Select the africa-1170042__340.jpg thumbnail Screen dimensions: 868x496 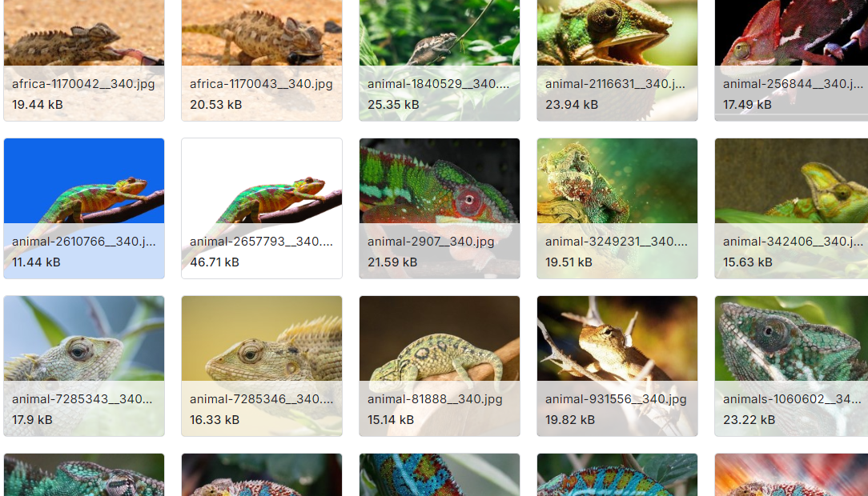pos(84,60)
